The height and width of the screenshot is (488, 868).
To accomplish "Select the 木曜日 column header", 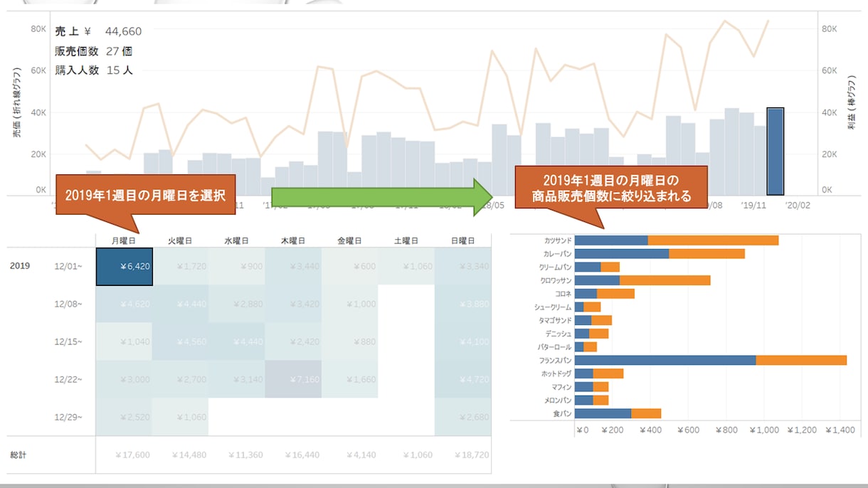I will tap(293, 241).
